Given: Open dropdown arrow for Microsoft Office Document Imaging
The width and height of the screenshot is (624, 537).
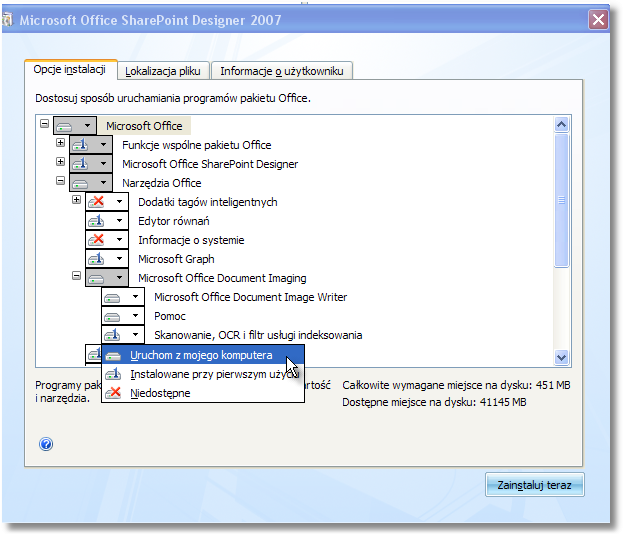Looking at the screenshot, I should (x=119, y=278).
